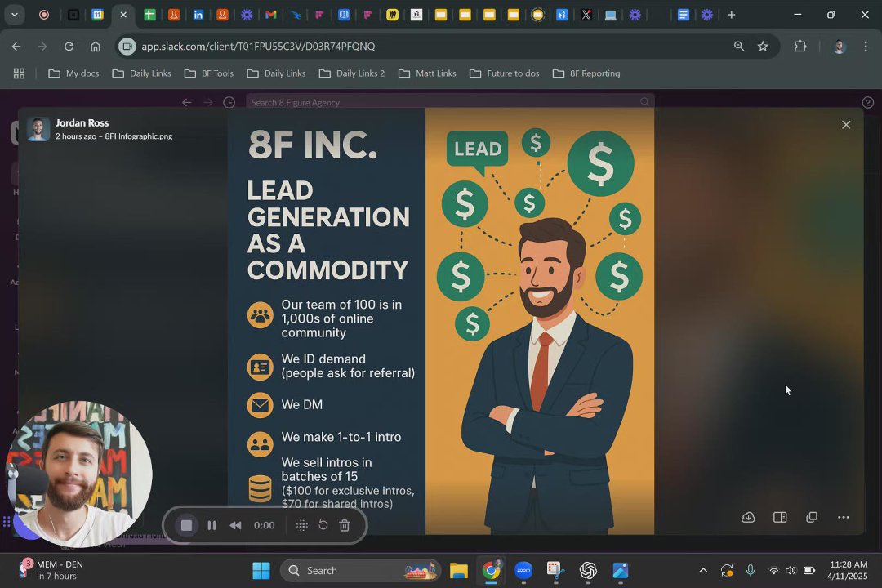
Task: Show hidden system tray icons
Action: click(x=703, y=571)
